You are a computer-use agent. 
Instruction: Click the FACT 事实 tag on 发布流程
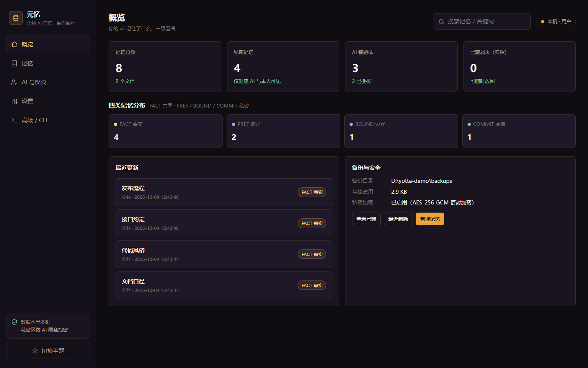tap(312, 192)
